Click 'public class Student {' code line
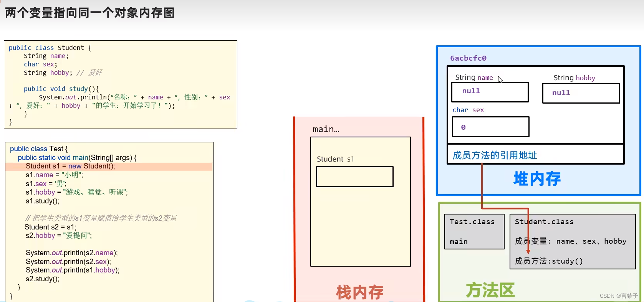Screen dimensions: 644x302 tap(50, 48)
